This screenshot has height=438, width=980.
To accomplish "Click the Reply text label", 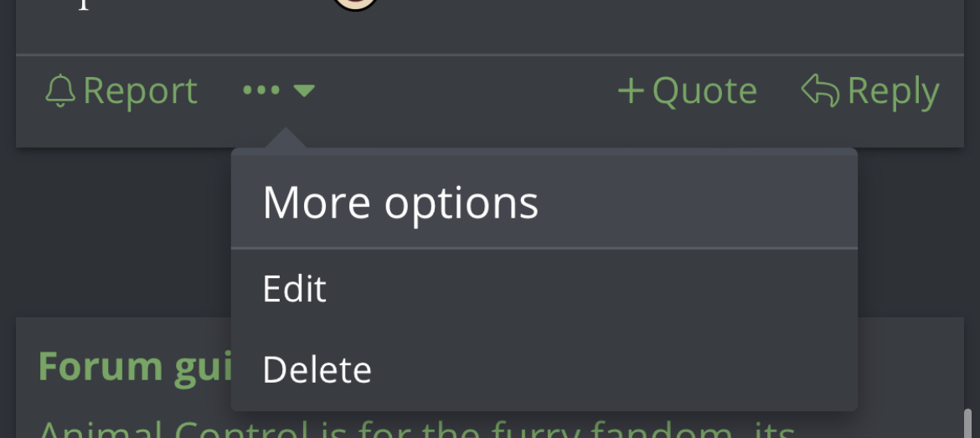I will [893, 92].
